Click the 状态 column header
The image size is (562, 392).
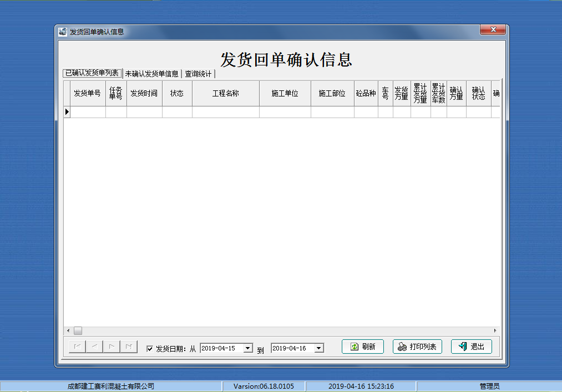pos(177,94)
